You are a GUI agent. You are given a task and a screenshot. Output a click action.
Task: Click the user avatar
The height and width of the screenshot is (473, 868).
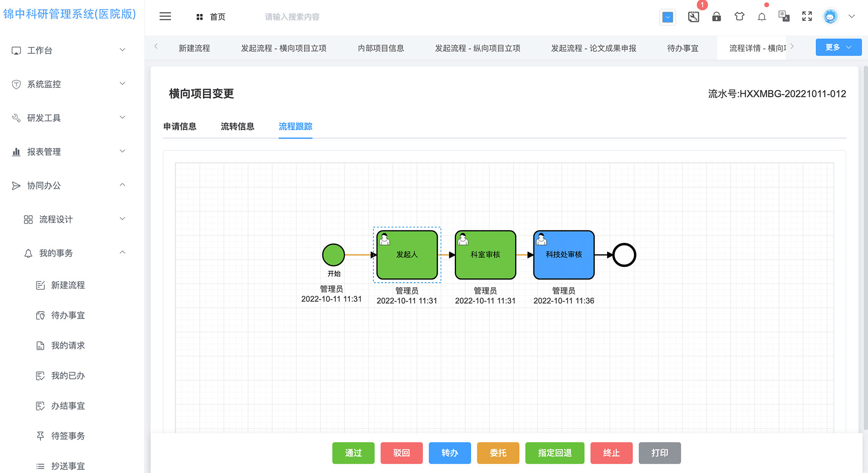pos(830,17)
